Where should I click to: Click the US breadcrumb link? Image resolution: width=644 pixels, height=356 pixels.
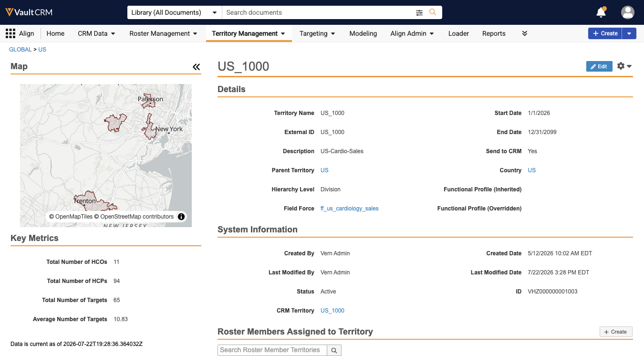pos(42,50)
